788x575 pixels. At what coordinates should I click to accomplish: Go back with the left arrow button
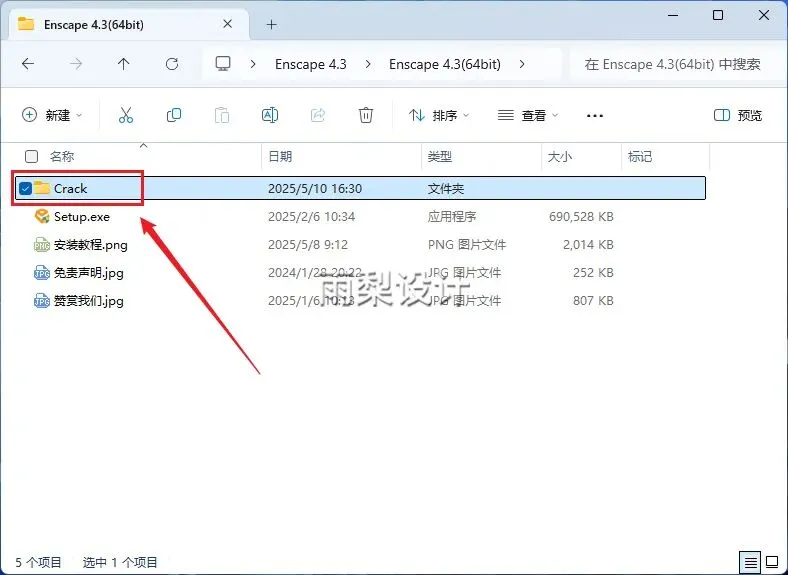[28, 64]
